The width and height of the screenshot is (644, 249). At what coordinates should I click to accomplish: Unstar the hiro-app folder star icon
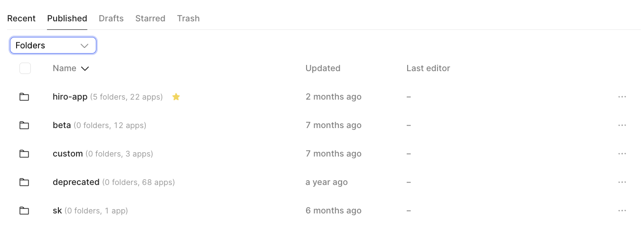176,97
